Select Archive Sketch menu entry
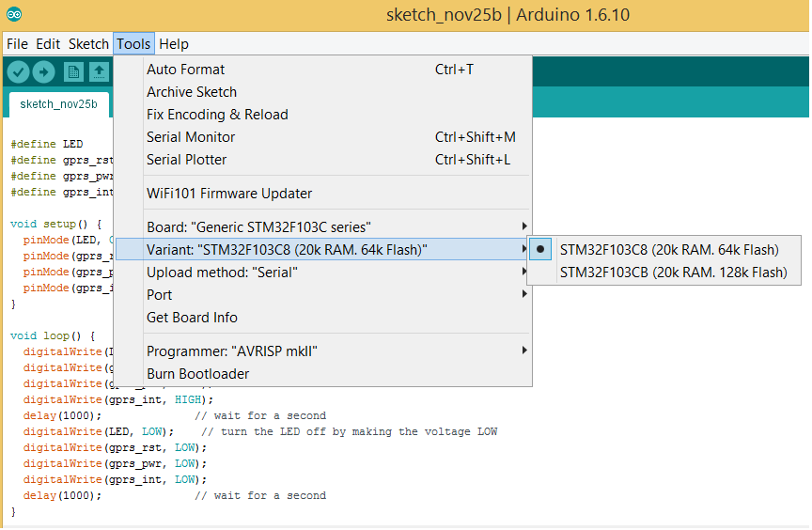 323,92
